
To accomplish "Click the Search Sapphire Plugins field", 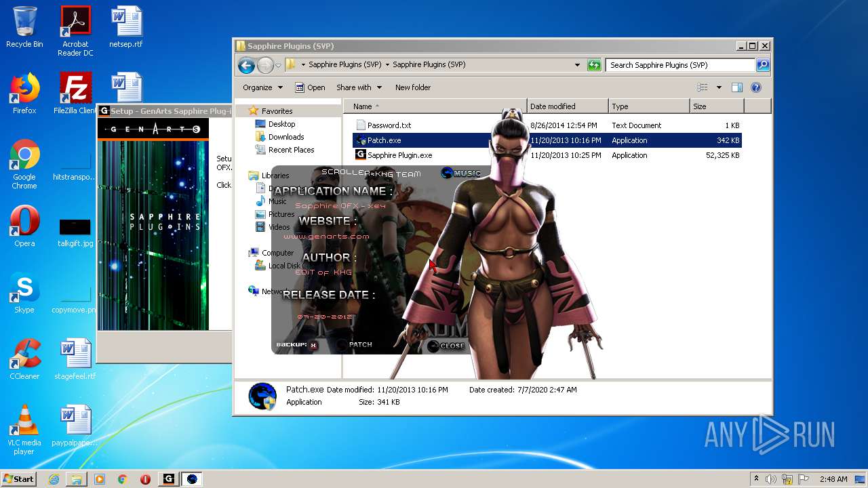I will point(680,65).
